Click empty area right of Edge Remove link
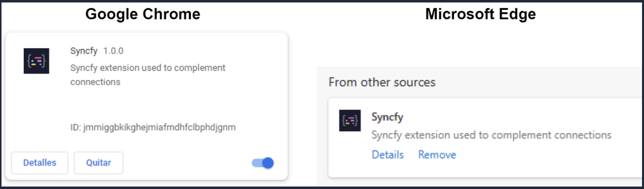 tap(544, 155)
